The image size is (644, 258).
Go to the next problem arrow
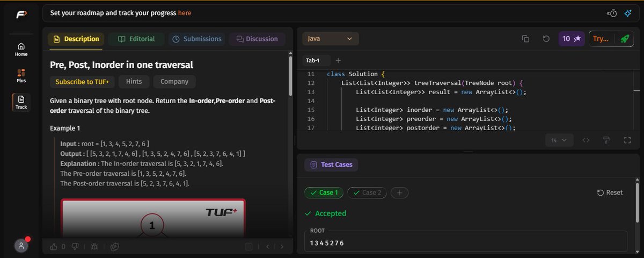[x=282, y=247]
